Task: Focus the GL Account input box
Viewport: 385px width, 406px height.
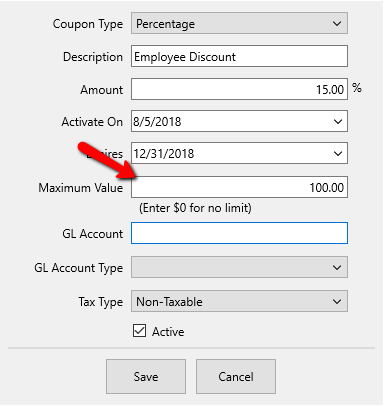Action: coord(239,233)
